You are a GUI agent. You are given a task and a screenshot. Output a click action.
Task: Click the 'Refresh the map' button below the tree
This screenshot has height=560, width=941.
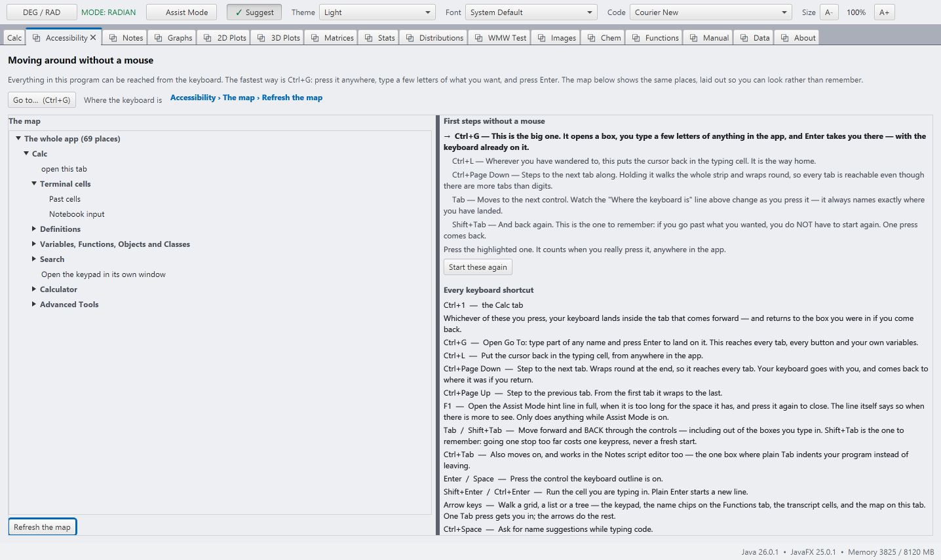pos(42,527)
